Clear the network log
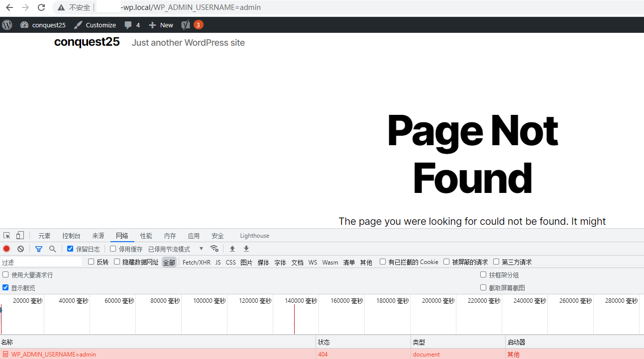 [x=20, y=249]
